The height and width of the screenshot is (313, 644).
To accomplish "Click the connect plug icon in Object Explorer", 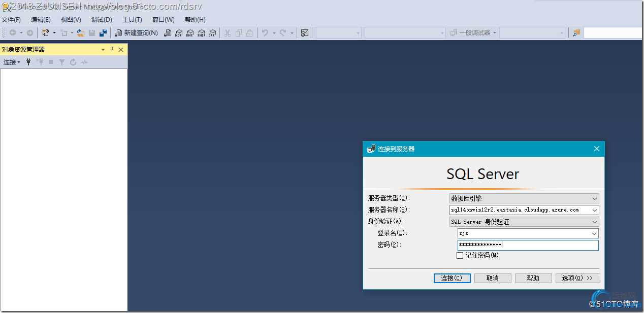I will pyautogui.click(x=28, y=62).
